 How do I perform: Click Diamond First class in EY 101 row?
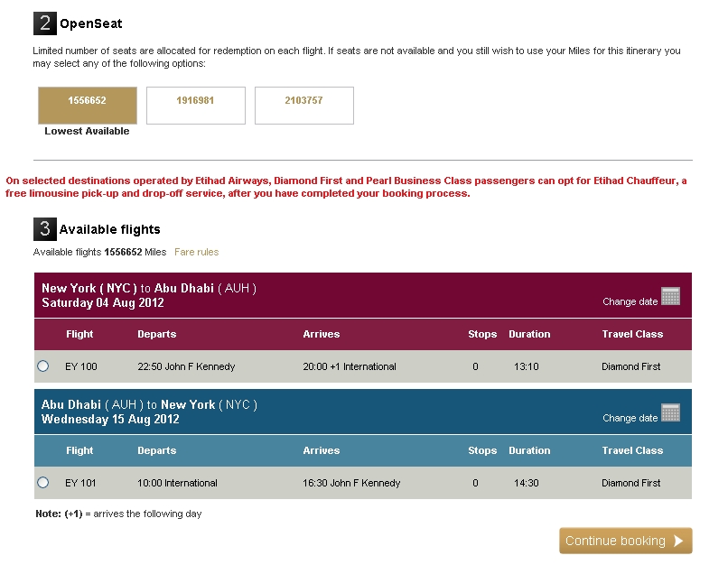[631, 483]
